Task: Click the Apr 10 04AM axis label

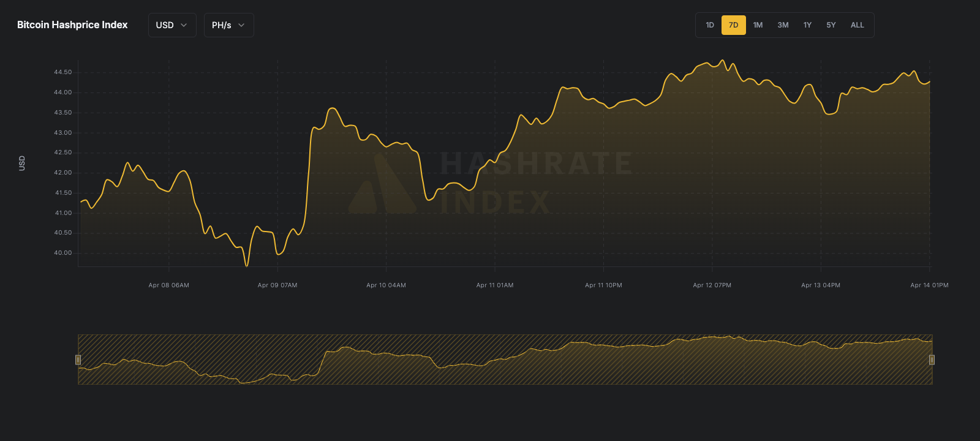Action: [386, 285]
